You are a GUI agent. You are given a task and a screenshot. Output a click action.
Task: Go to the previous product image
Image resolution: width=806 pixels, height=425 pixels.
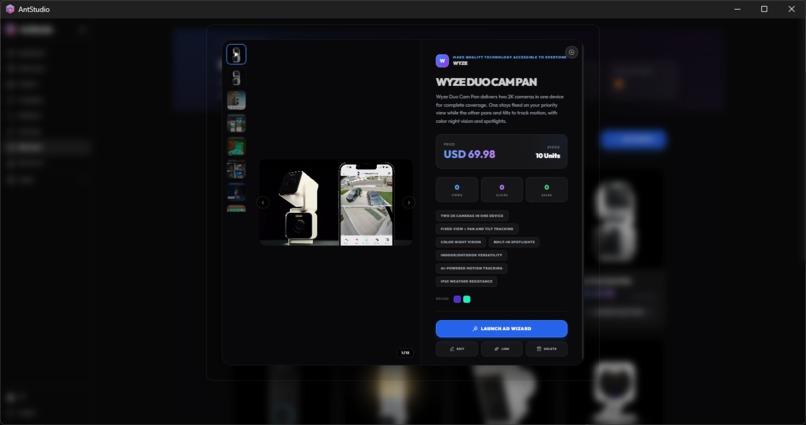coord(263,202)
